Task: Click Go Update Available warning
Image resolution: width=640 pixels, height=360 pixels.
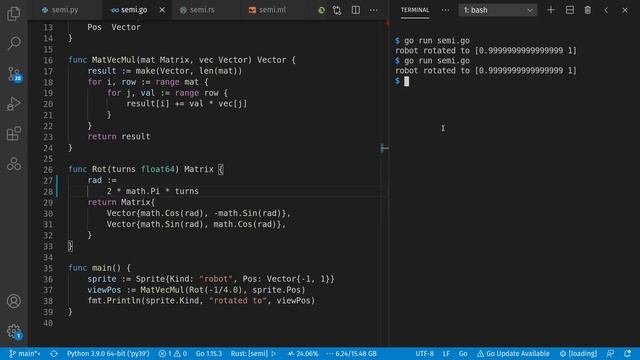Action: point(513,353)
